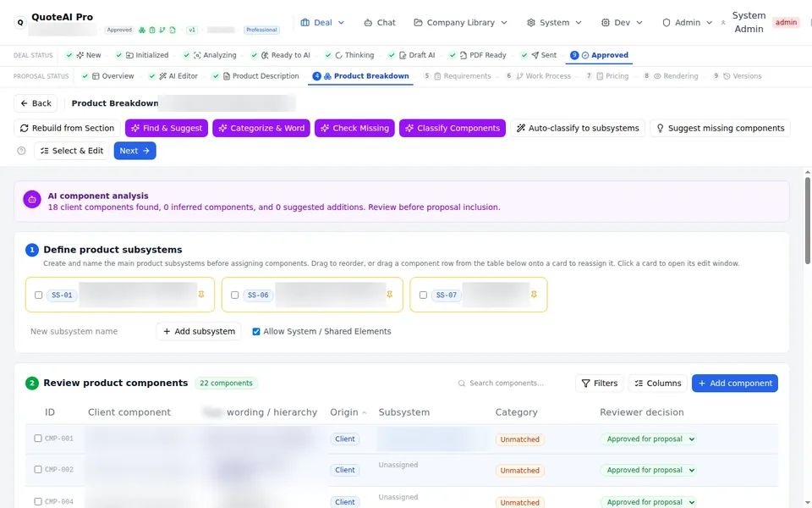Click the refresh icon on Rebuild from Section
The height and width of the screenshot is (508, 812).
point(25,128)
